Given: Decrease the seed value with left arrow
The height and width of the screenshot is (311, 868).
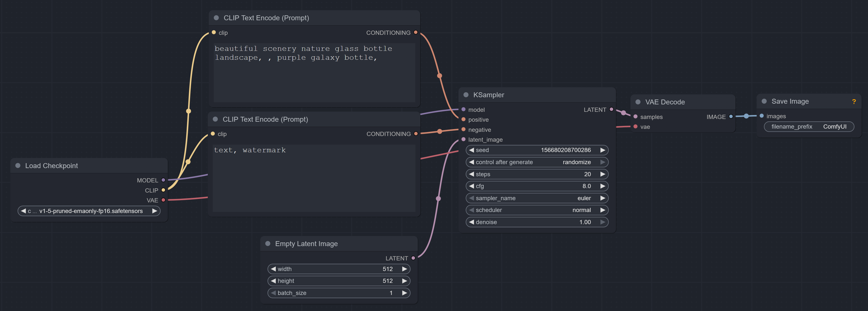Looking at the screenshot, I should (471, 150).
